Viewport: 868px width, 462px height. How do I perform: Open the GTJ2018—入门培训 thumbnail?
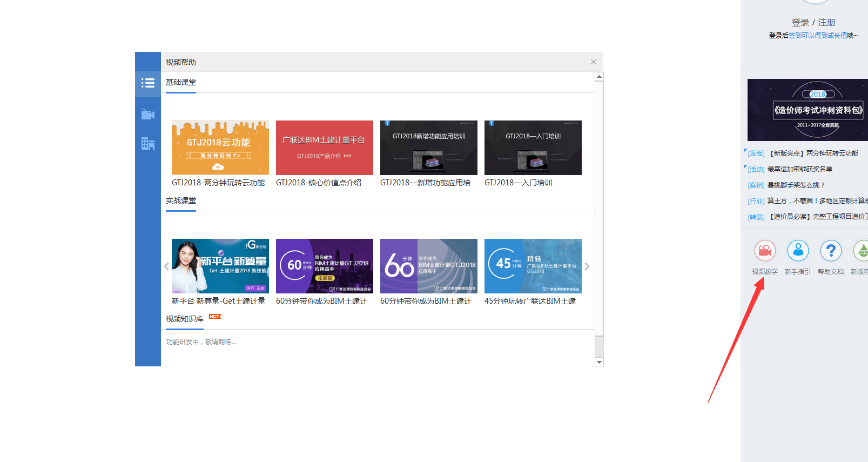click(x=533, y=148)
